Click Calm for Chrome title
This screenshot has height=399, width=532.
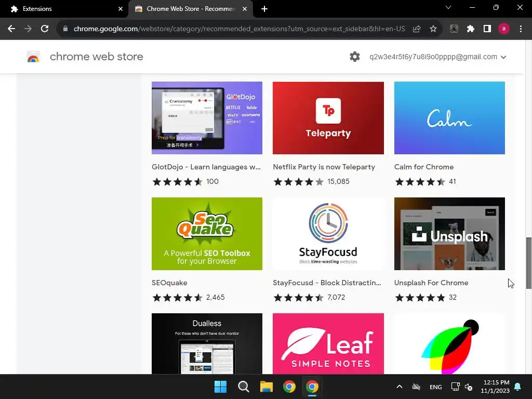click(x=424, y=167)
